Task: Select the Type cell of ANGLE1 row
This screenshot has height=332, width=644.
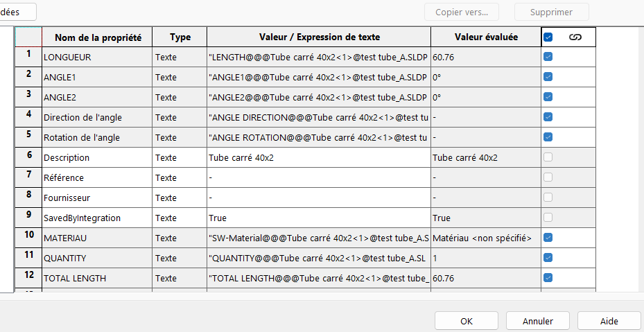Action: click(180, 77)
